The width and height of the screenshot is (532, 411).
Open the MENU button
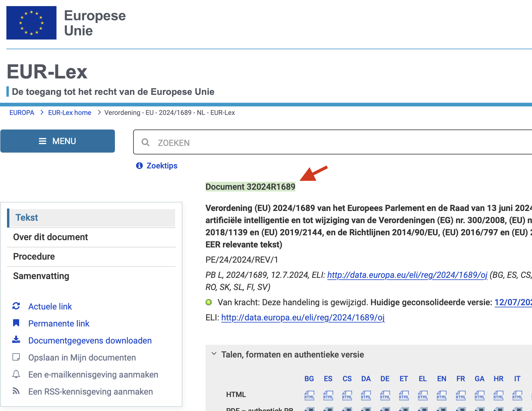(x=57, y=141)
